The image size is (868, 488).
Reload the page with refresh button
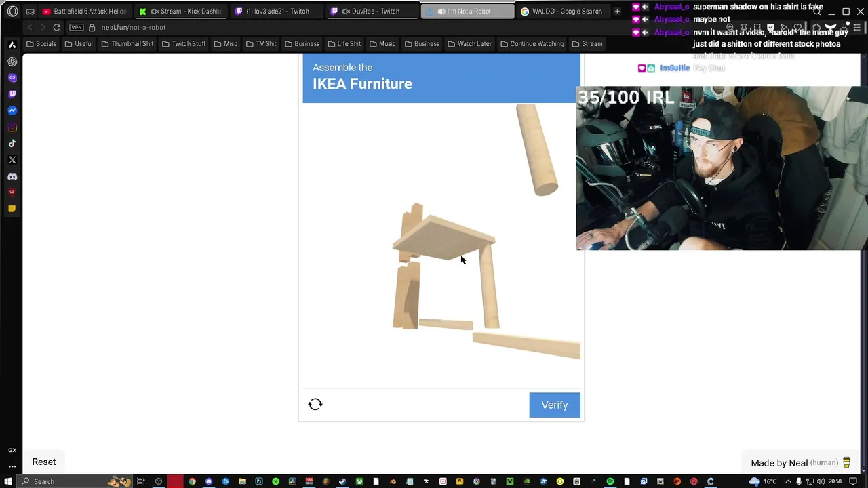pos(57,27)
